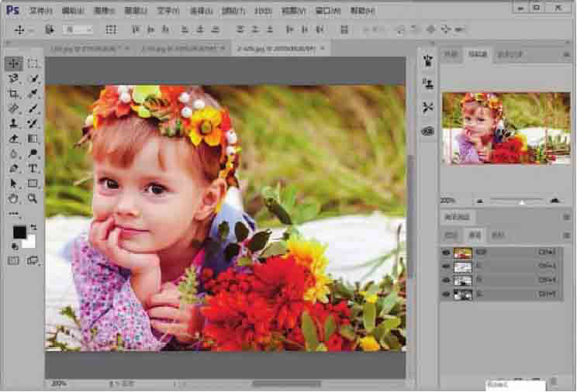
Task: Open the 文件 (File) menu
Action: (40, 11)
